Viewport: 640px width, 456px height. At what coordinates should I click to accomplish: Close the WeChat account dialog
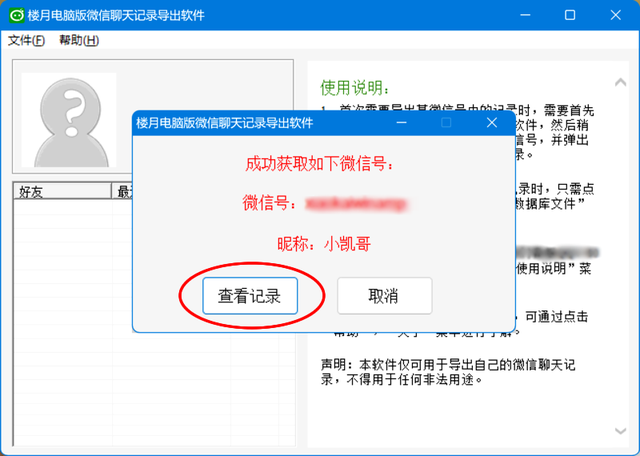492,122
